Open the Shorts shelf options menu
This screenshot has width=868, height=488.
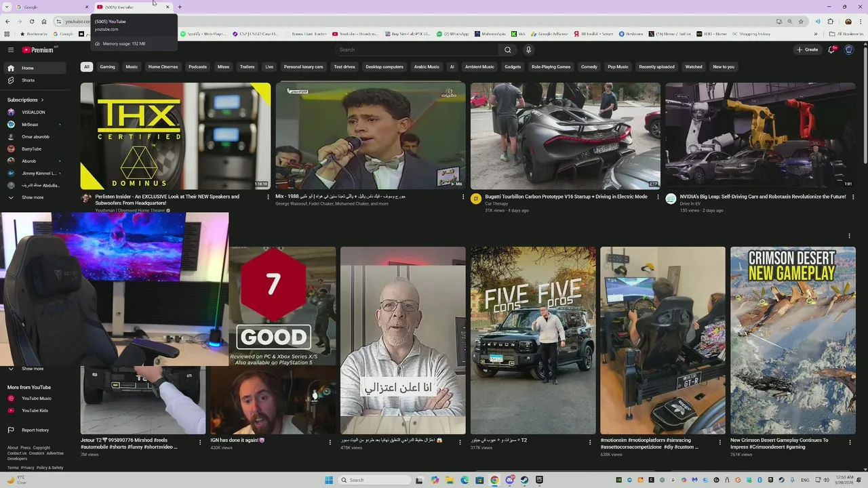coord(849,236)
